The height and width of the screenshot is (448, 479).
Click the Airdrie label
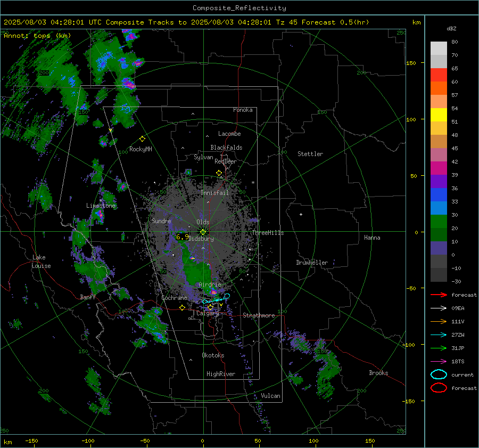coord(210,284)
